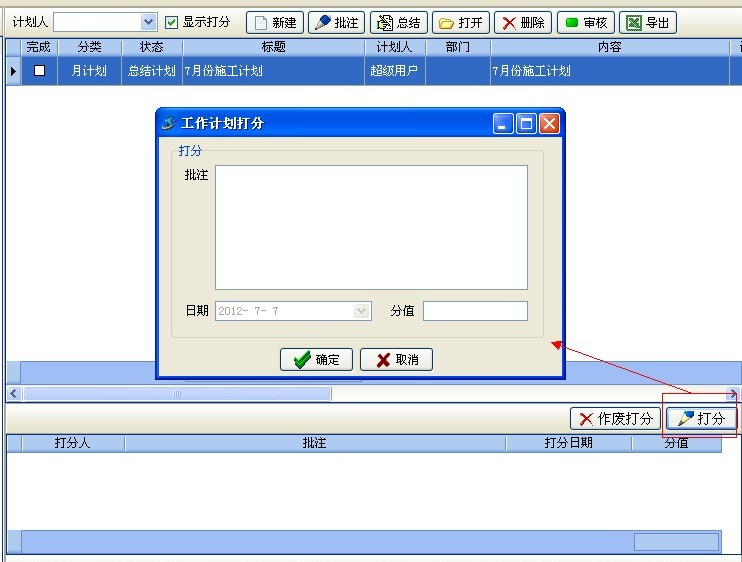Open the 日期 date dropdown in dialog
Viewport: 742px width, 562px height.
[x=362, y=311]
